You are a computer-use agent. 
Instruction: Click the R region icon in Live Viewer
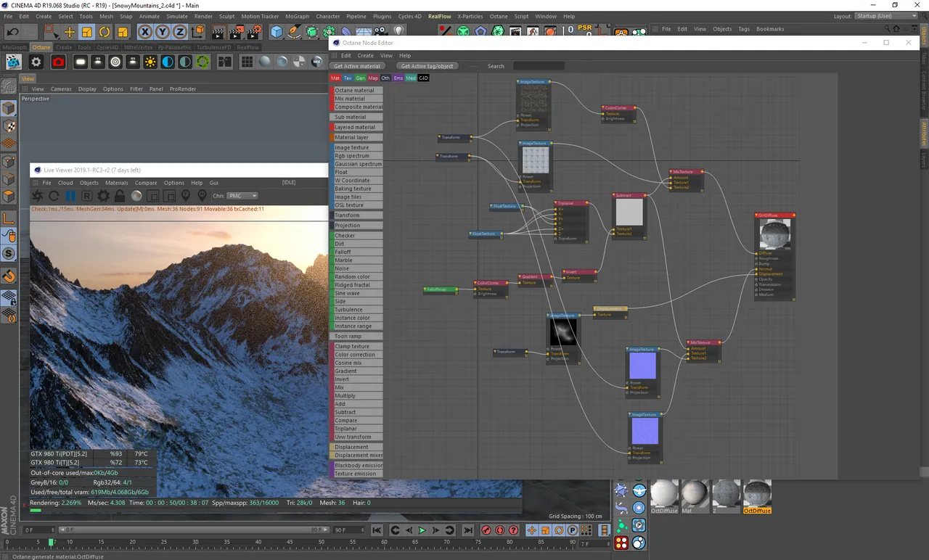(86, 196)
